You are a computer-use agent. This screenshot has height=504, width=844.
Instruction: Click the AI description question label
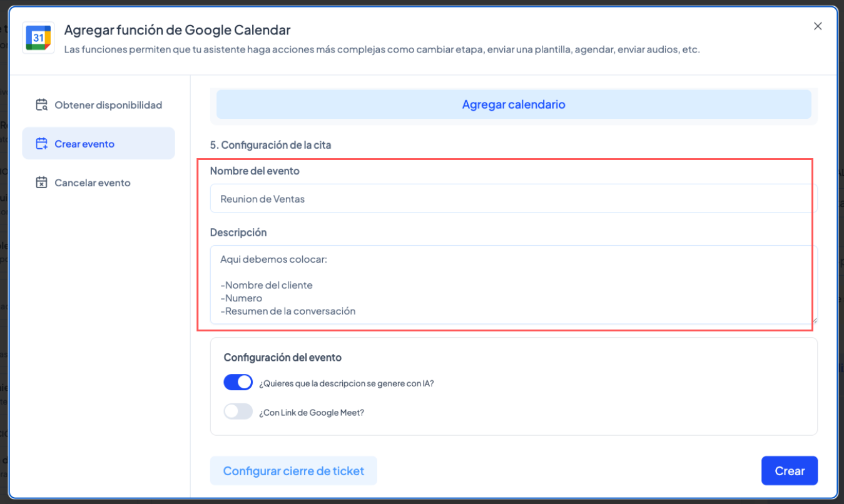[x=346, y=383]
